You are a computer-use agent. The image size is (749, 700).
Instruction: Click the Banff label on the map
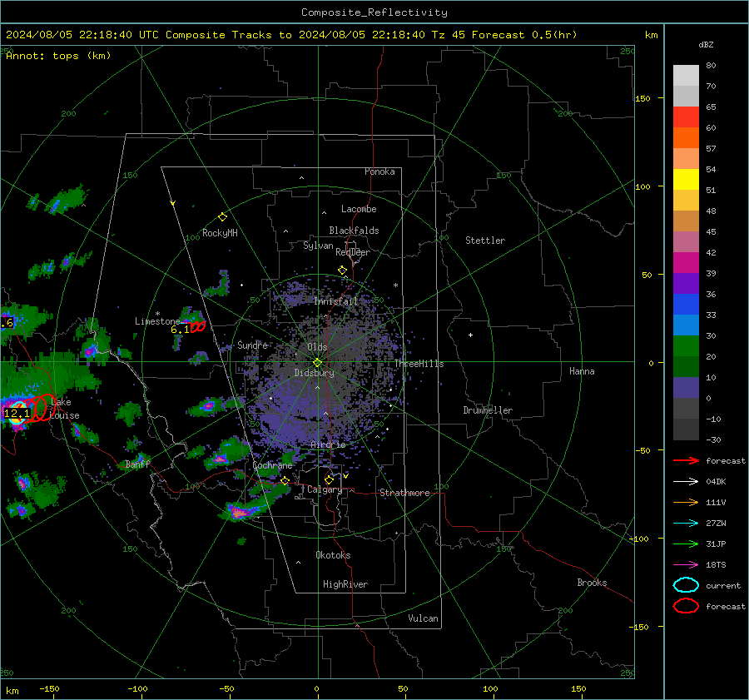137,464
